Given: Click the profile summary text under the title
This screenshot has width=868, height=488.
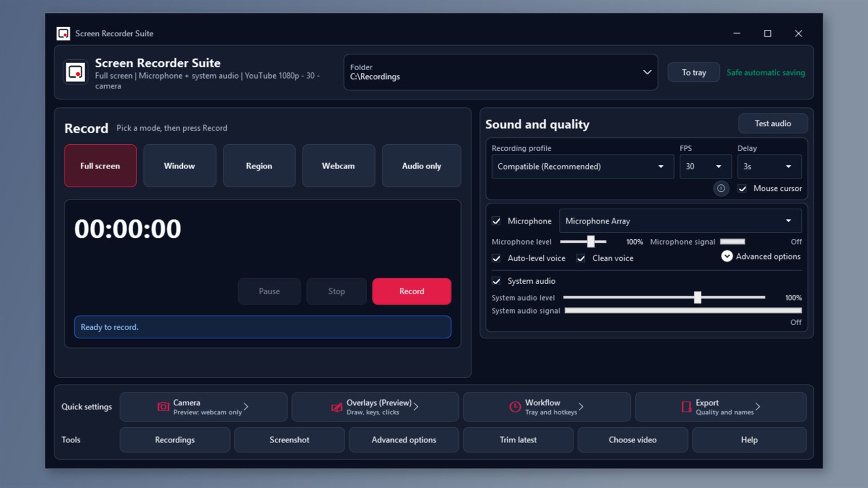Looking at the screenshot, I should pyautogui.click(x=207, y=81).
